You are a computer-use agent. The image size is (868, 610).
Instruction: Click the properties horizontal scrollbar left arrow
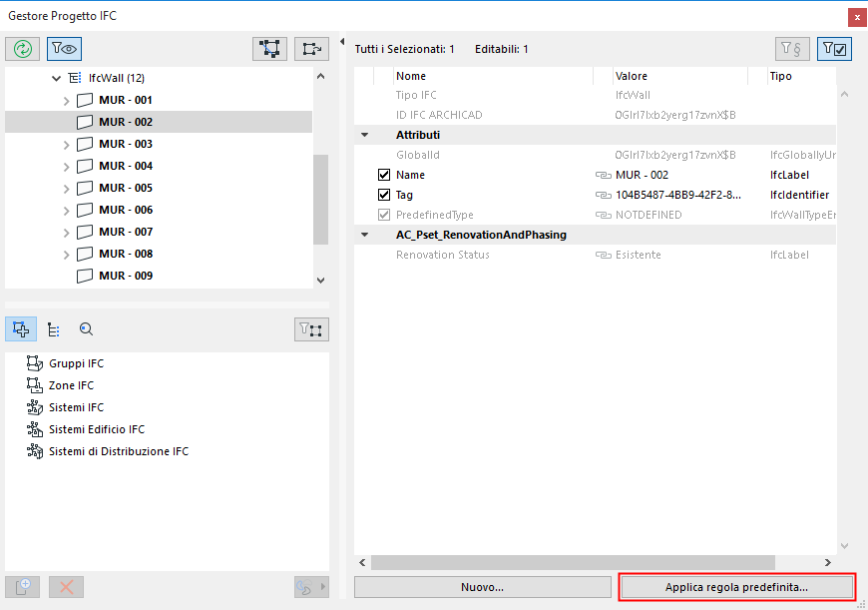tap(362, 562)
